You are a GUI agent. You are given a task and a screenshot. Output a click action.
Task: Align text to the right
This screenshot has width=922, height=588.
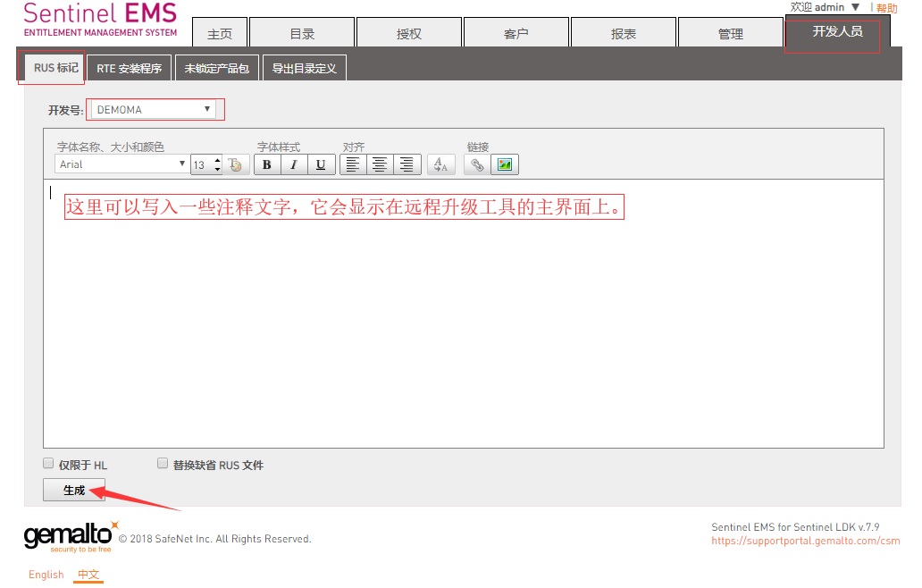pos(407,164)
